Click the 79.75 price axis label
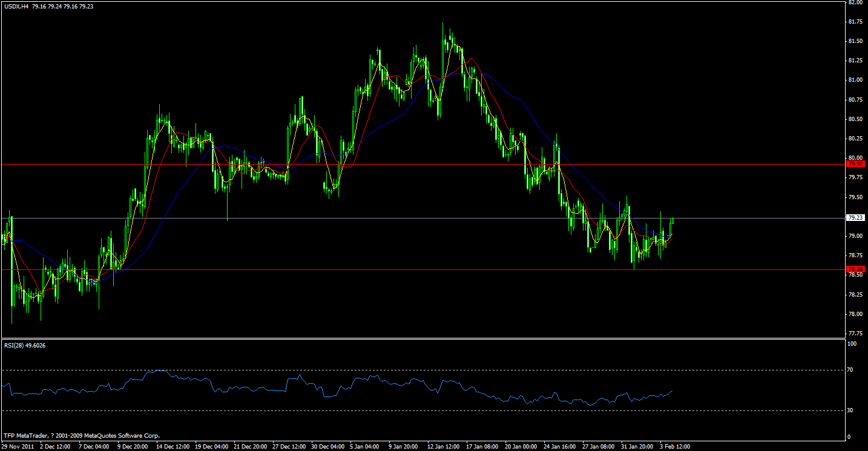The height and width of the screenshot is (451, 868). coord(855,177)
